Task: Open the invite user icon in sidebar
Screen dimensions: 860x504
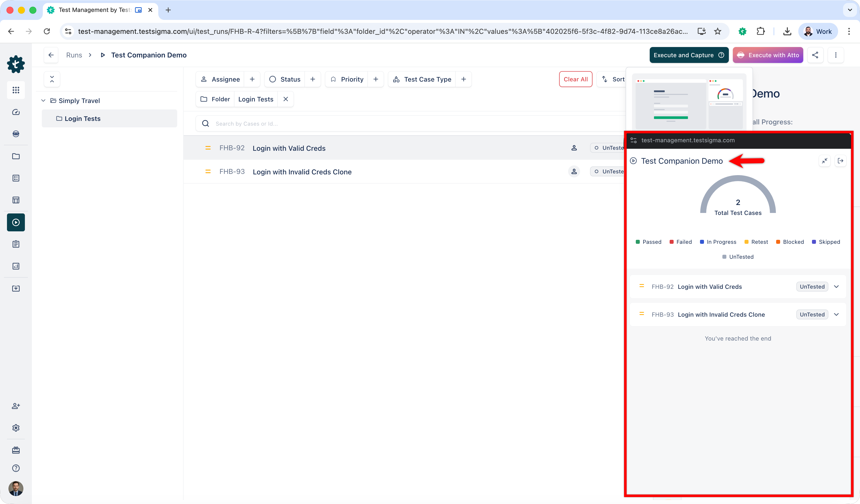Action: coord(16,406)
